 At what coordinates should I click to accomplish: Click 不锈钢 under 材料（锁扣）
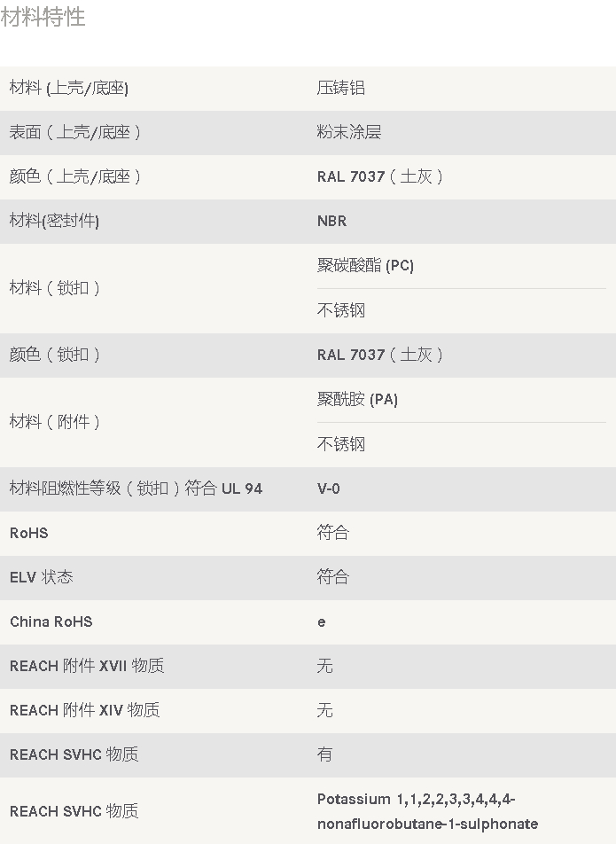[341, 310]
